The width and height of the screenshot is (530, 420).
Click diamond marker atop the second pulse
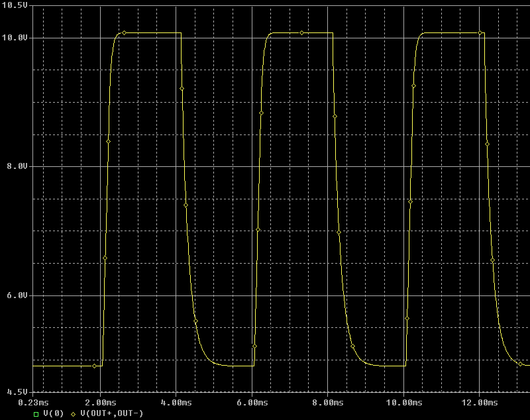[301, 32]
